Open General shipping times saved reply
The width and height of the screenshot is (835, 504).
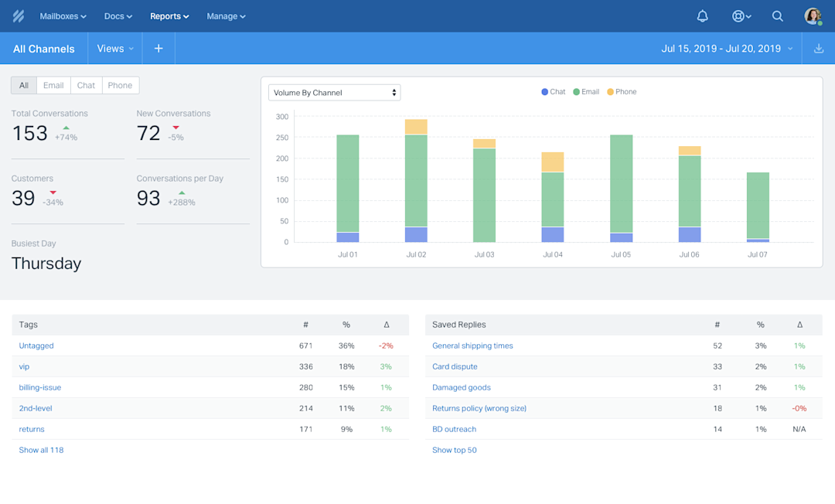[x=472, y=346]
